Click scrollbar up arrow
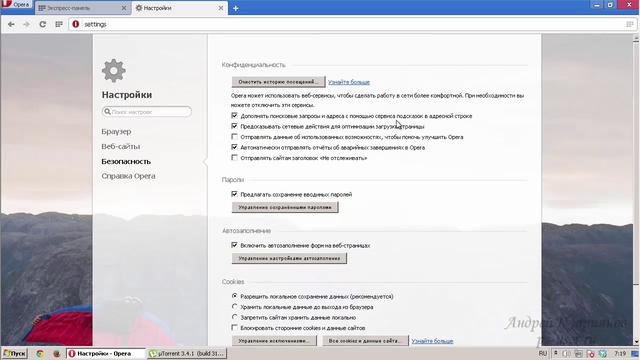Image resolution: width=640 pixels, height=360 pixels. tap(636, 38)
